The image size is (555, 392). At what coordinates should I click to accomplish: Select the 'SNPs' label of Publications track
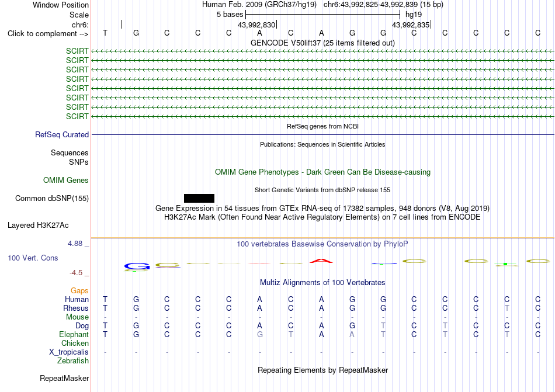coord(79,162)
